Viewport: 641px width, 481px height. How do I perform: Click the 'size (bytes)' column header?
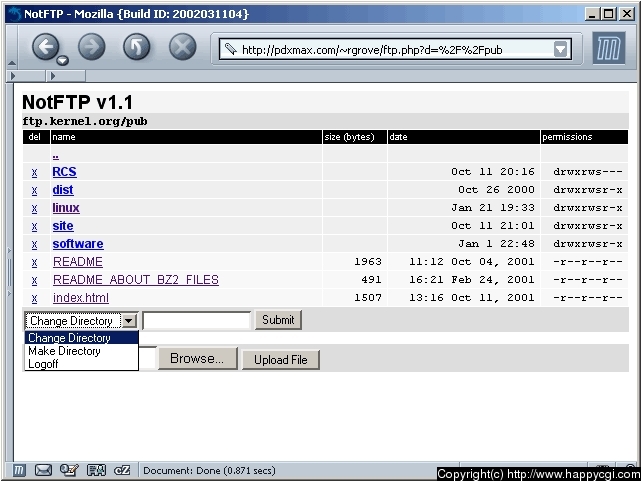coord(354,137)
